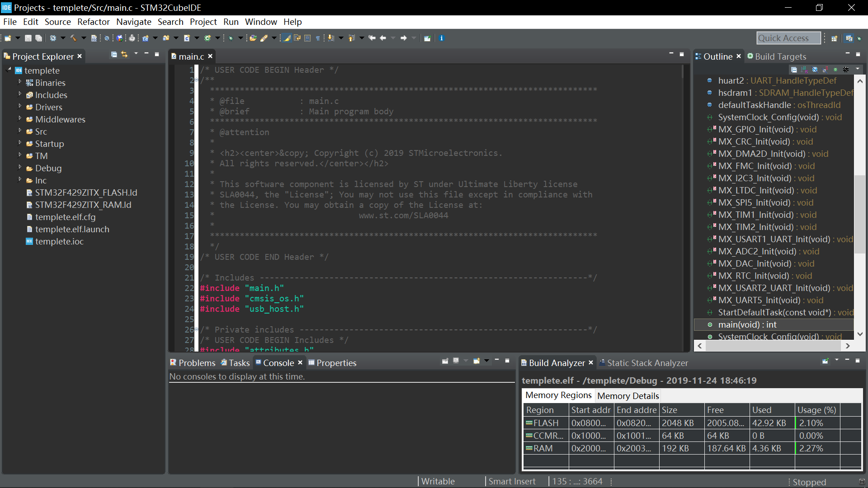
Task: Click Outline horizontal scrollbar right arrow
Action: coord(848,346)
